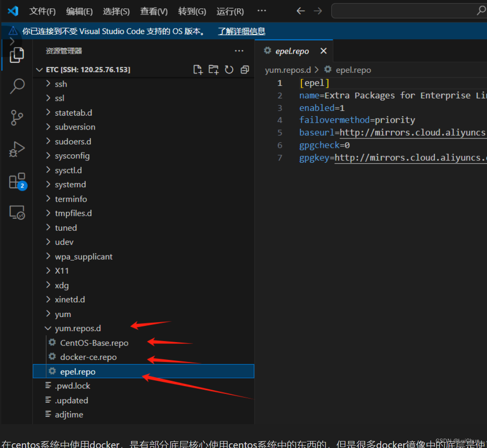Image resolution: width=487 pixels, height=448 pixels.
Task: Click the file icon beside adjtime
Action: pyautogui.click(x=48, y=414)
